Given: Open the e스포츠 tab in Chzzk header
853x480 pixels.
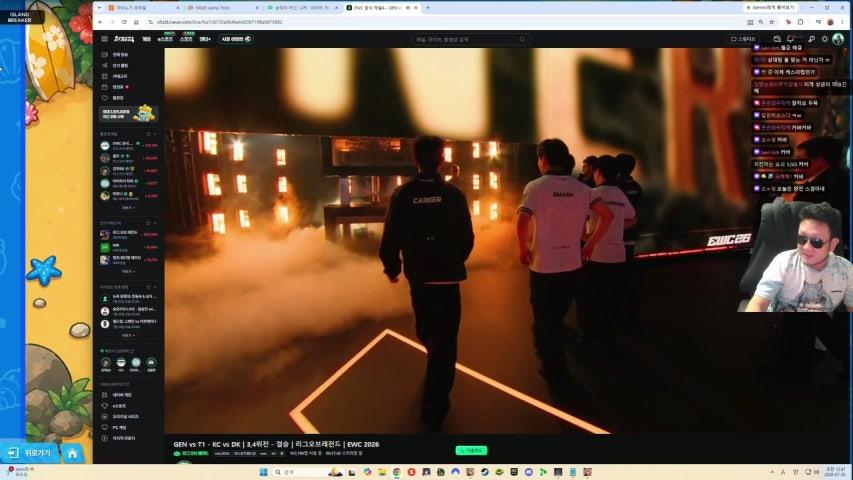Looking at the screenshot, I should tap(165, 39).
